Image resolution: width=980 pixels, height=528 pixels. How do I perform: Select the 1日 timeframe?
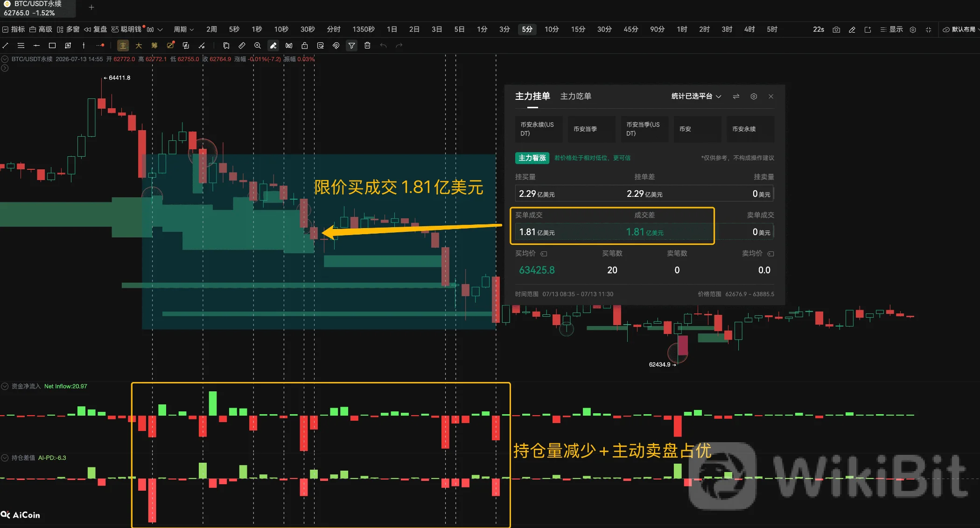coord(392,29)
